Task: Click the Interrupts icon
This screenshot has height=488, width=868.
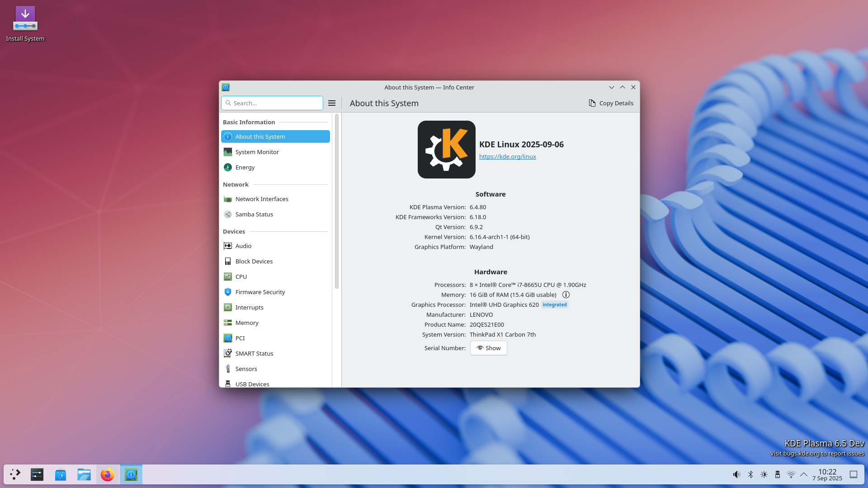Action: [228, 307]
